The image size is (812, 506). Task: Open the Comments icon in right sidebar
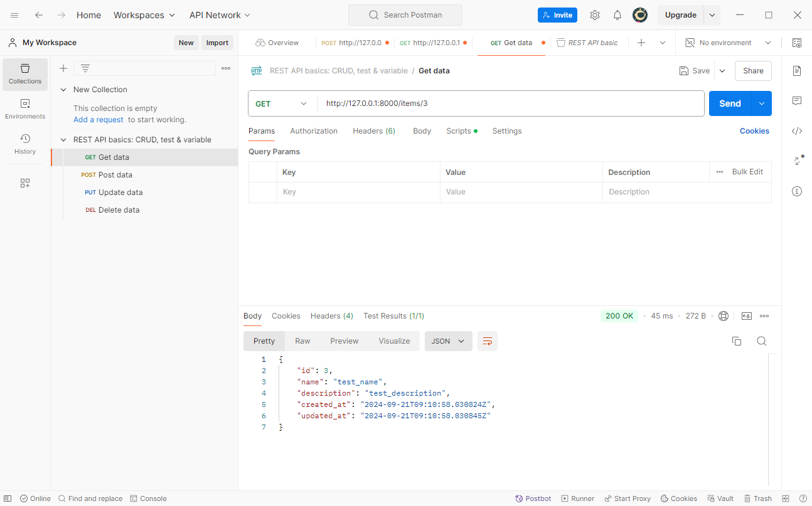pyautogui.click(x=797, y=101)
